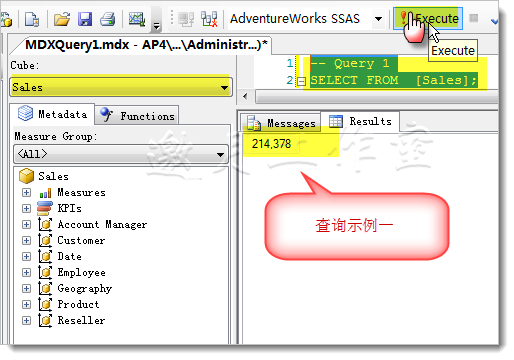The width and height of the screenshot is (514, 360).
Task: Expand the KPIs node
Action: click(26, 208)
